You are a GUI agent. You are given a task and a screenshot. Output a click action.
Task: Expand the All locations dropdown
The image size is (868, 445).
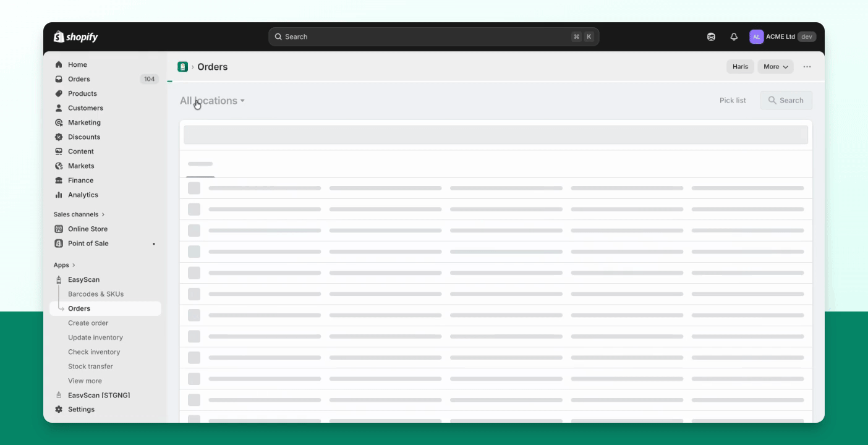tap(212, 101)
